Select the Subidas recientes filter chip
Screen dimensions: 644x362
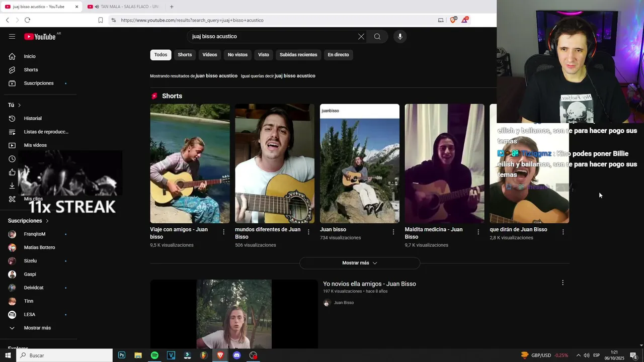point(298,55)
